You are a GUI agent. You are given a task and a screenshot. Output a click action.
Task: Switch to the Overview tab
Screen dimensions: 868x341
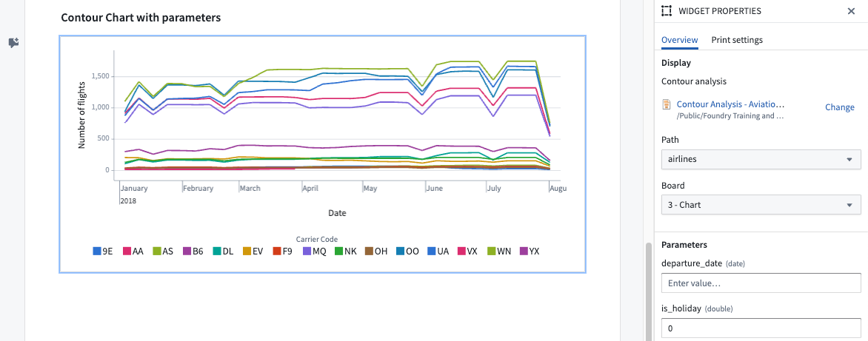679,40
